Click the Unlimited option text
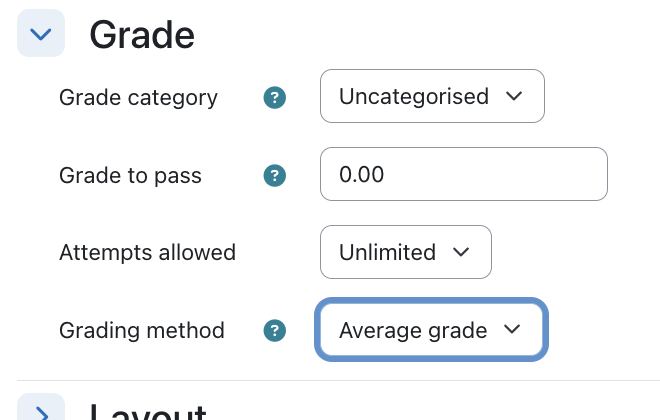The width and height of the screenshot is (660, 420). click(387, 253)
